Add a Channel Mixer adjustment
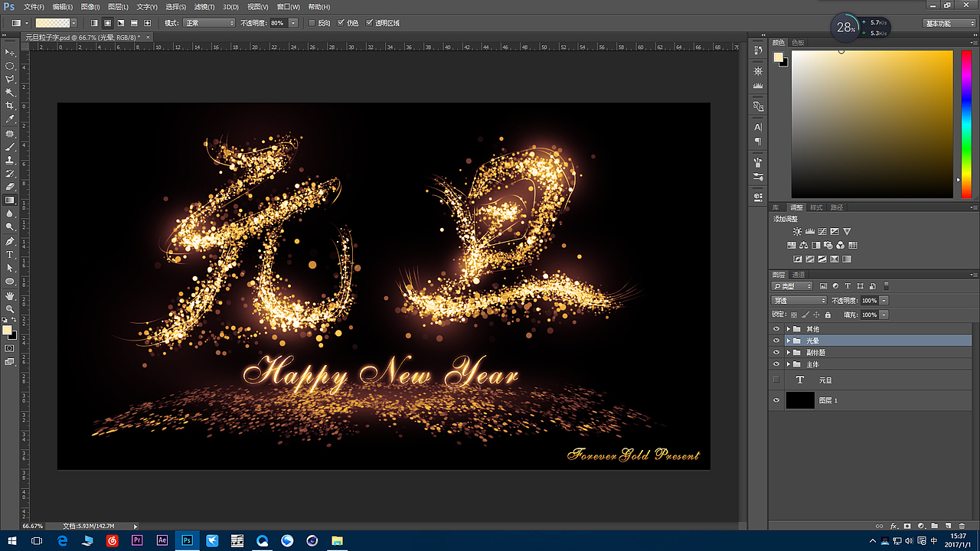Viewport: 980px width, 551px height. pos(840,246)
